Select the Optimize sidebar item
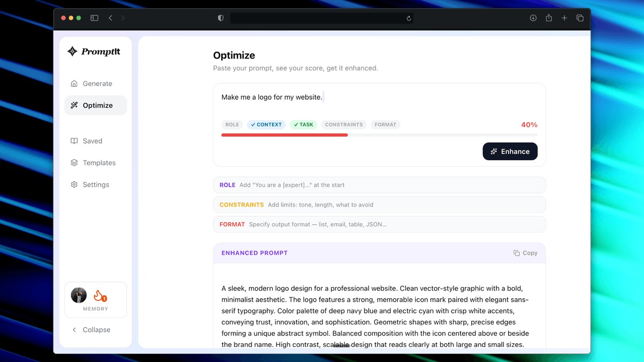The image size is (644, 362). (x=96, y=105)
